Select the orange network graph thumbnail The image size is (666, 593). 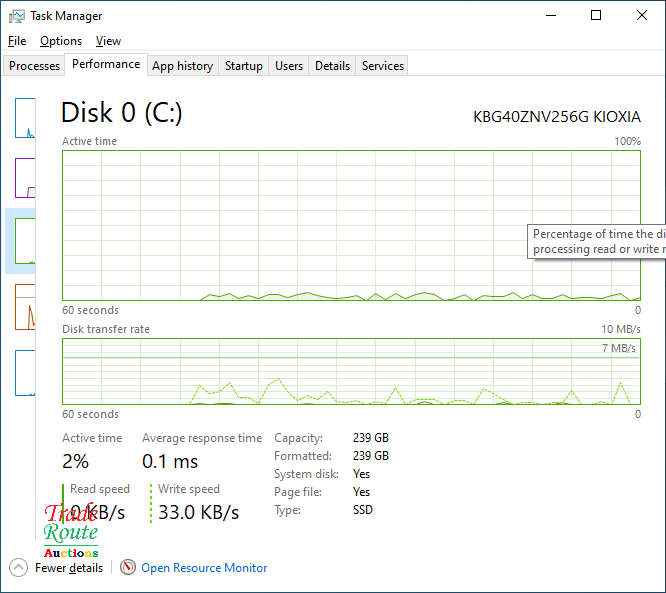[x=25, y=307]
